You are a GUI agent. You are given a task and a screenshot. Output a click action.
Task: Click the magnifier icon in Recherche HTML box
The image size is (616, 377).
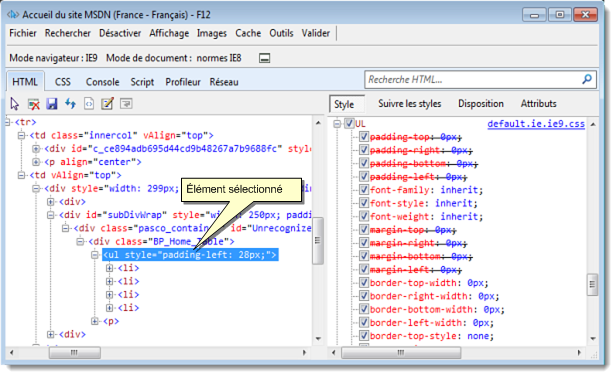[587, 79]
